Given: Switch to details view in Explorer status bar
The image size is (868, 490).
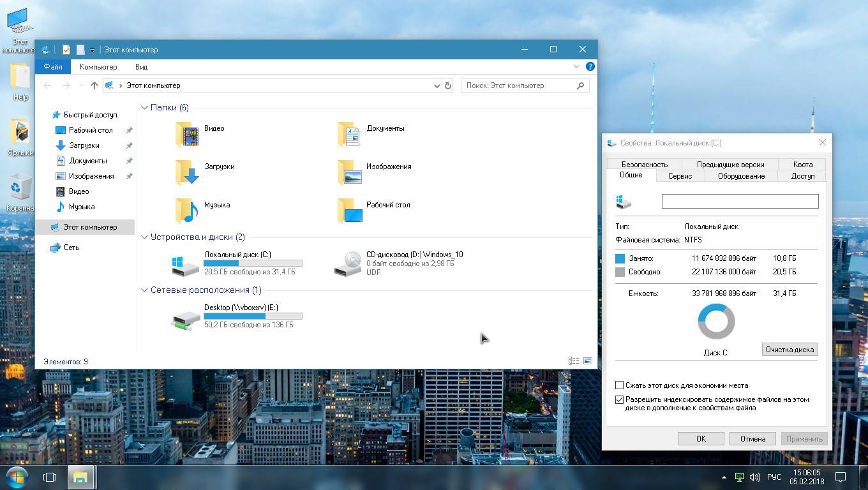Looking at the screenshot, I should (574, 361).
